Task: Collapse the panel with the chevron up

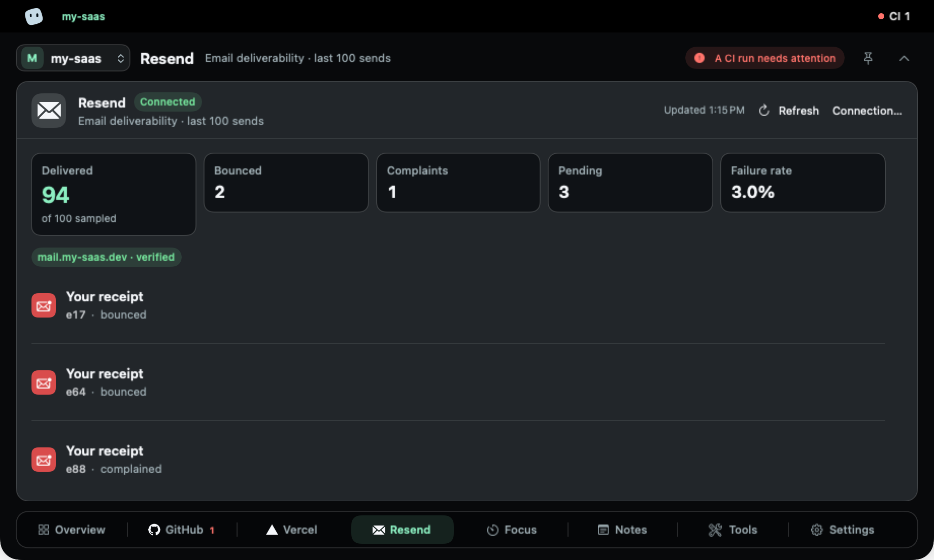Action: [904, 58]
